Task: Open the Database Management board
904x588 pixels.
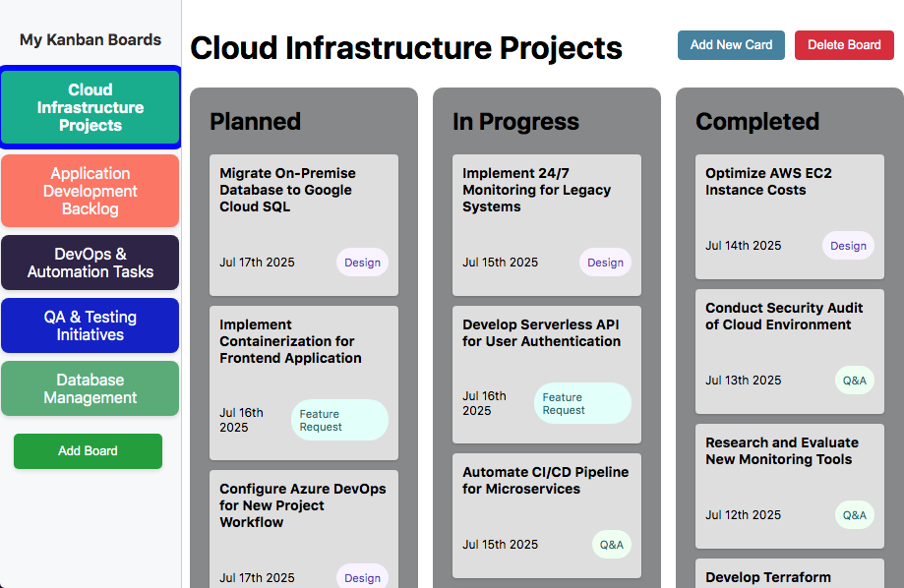Action: [90, 388]
